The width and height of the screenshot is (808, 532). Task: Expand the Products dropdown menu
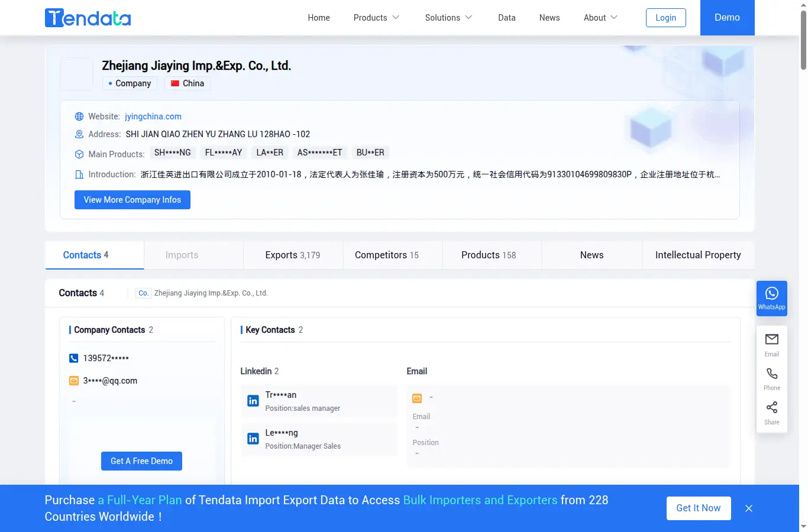376,18
